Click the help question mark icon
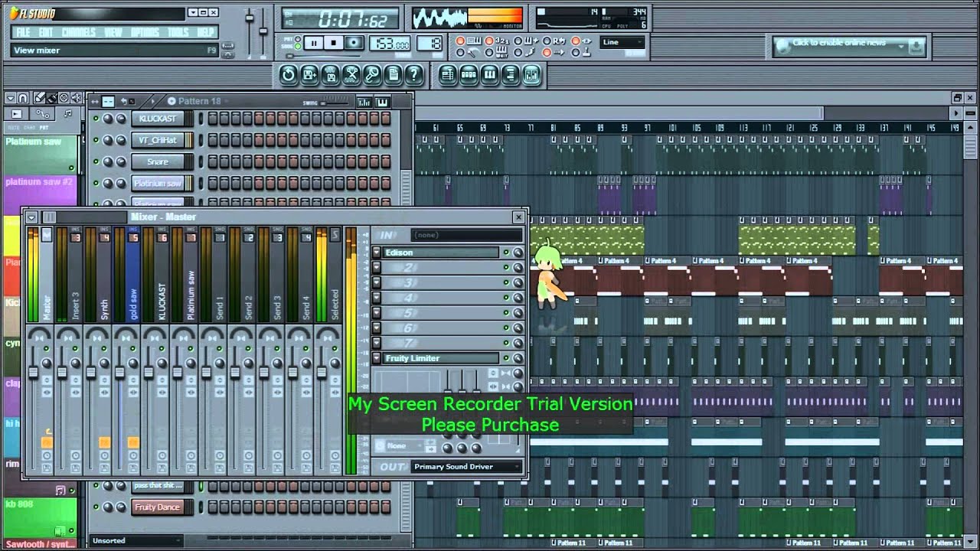The width and height of the screenshot is (980, 551). tap(413, 74)
